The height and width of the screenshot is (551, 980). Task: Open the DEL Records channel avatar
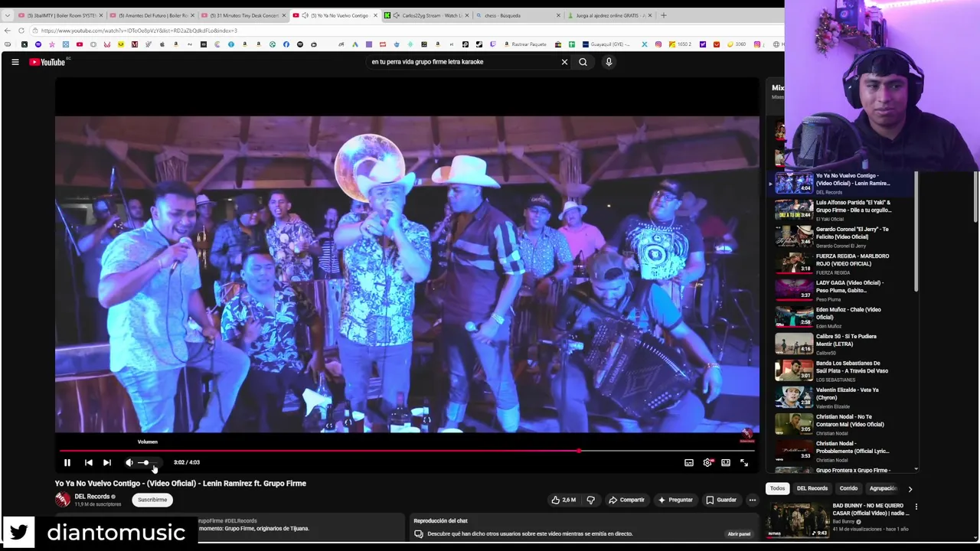point(63,500)
